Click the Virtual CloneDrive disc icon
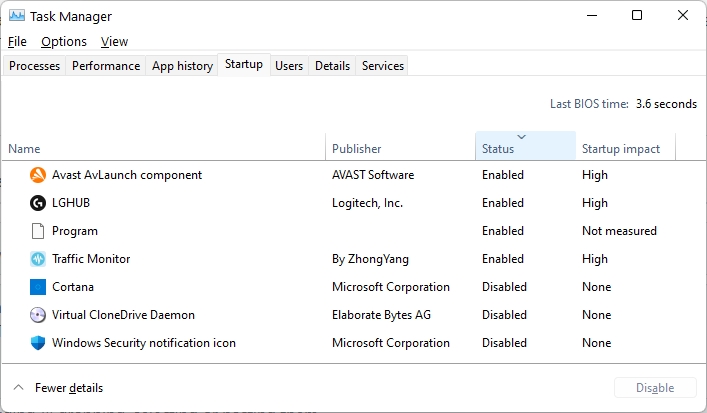707x413 pixels. [x=38, y=315]
